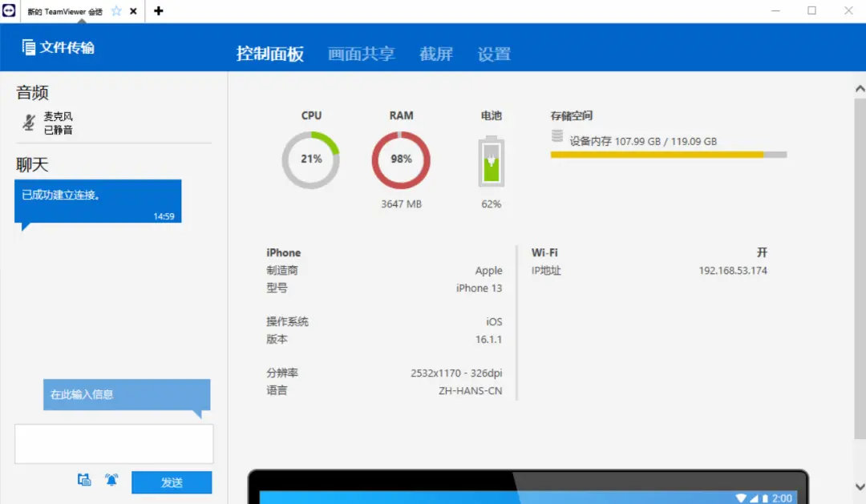Switch to the 画面共享 tab
This screenshot has height=504, width=866.
tap(362, 53)
